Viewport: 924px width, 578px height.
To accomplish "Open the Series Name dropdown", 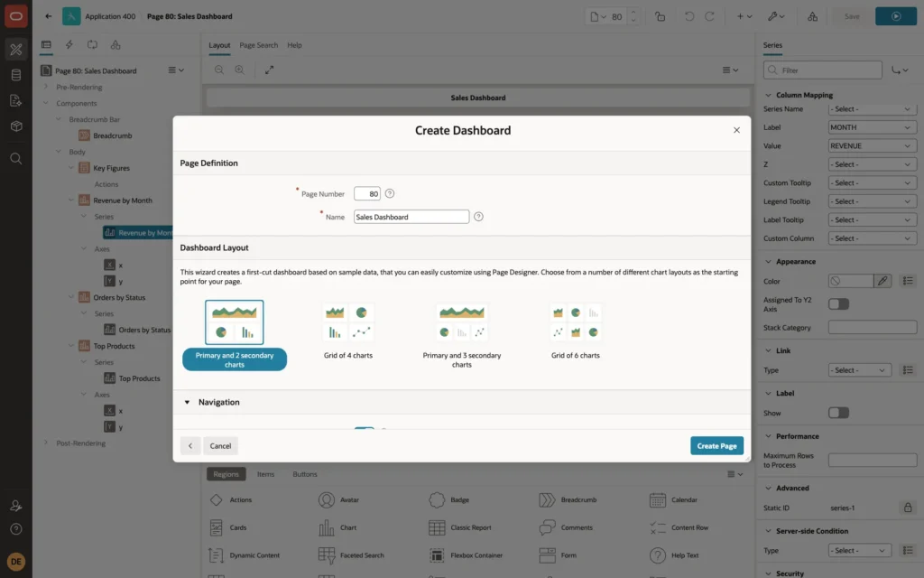I will click(x=873, y=109).
